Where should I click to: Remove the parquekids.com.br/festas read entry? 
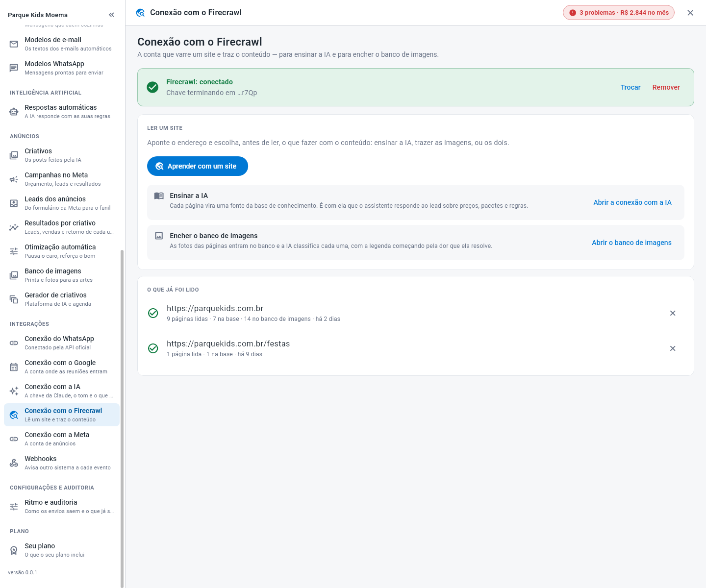(673, 348)
